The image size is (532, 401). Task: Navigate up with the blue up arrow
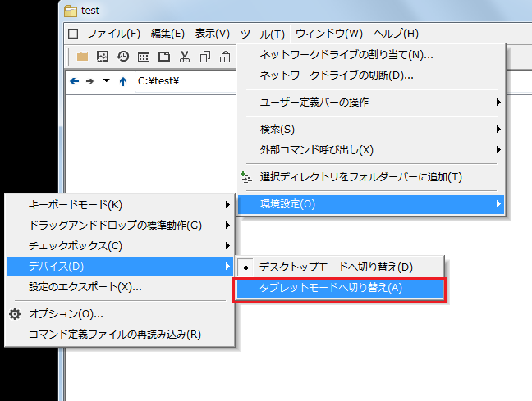pyautogui.click(x=122, y=81)
